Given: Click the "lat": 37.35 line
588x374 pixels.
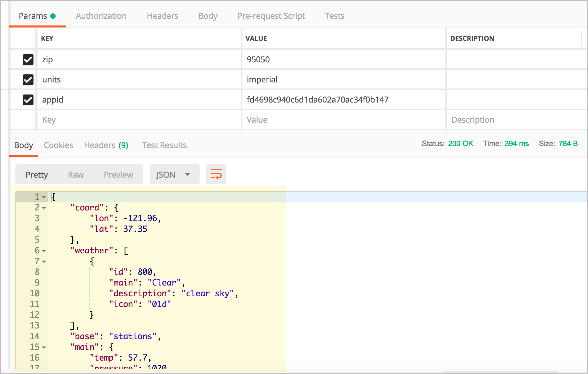Looking at the screenshot, I should tap(119, 229).
